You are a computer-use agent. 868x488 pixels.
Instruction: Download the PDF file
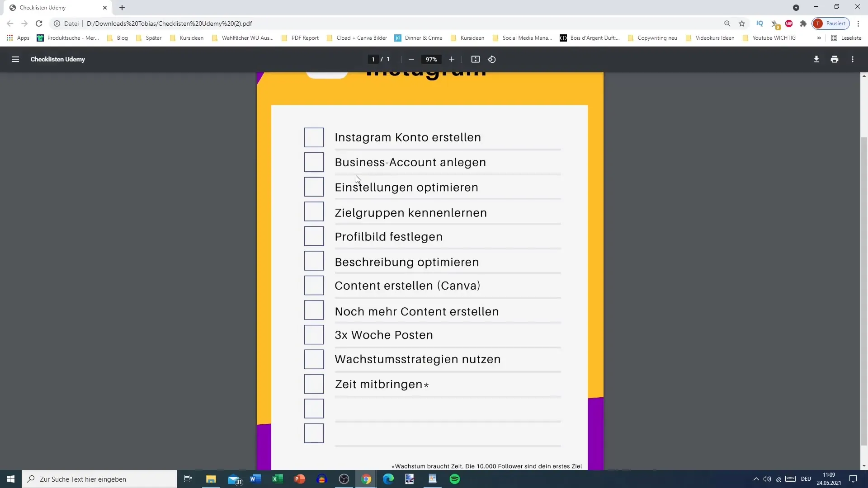pyautogui.click(x=816, y=59)
